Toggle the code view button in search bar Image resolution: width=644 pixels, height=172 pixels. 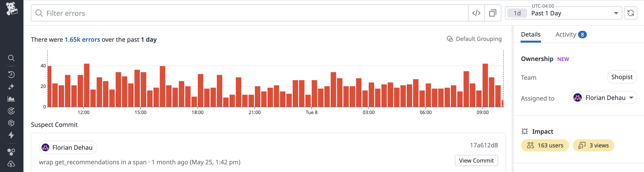click(x=476, y=13)
